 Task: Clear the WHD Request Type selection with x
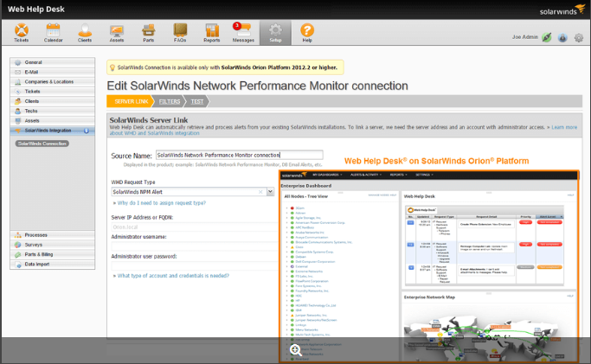click(x=260, y=192)
